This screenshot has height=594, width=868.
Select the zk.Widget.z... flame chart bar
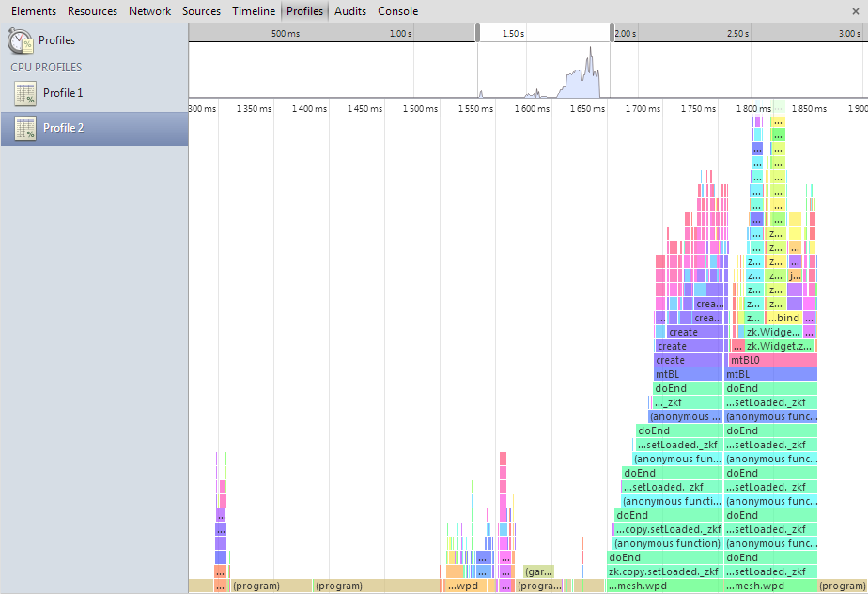click(779, 346)
